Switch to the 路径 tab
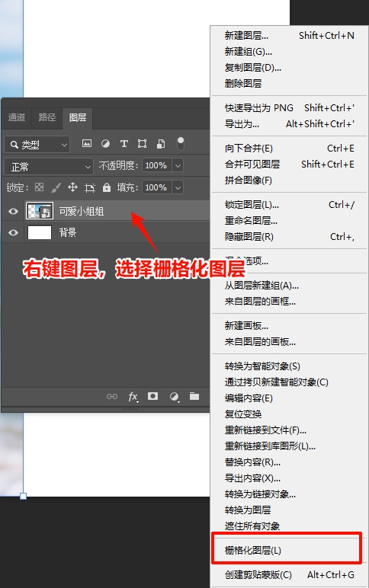This screenshot has width=369, height=588. (47, 117)
